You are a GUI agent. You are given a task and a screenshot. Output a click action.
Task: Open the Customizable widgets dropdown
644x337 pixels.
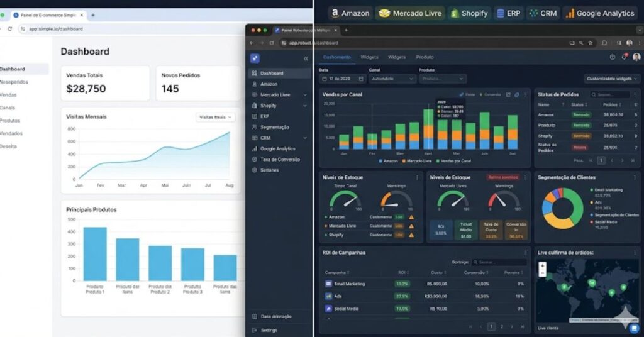(611, 79)
